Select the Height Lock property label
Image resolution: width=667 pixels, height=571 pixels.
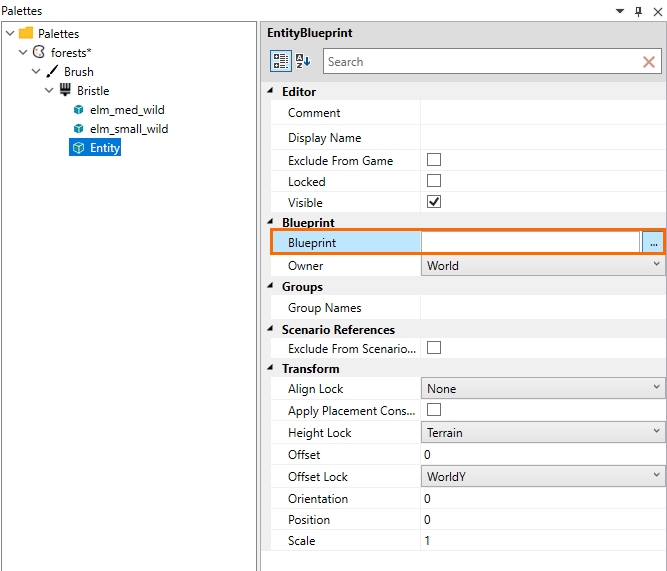319,433
